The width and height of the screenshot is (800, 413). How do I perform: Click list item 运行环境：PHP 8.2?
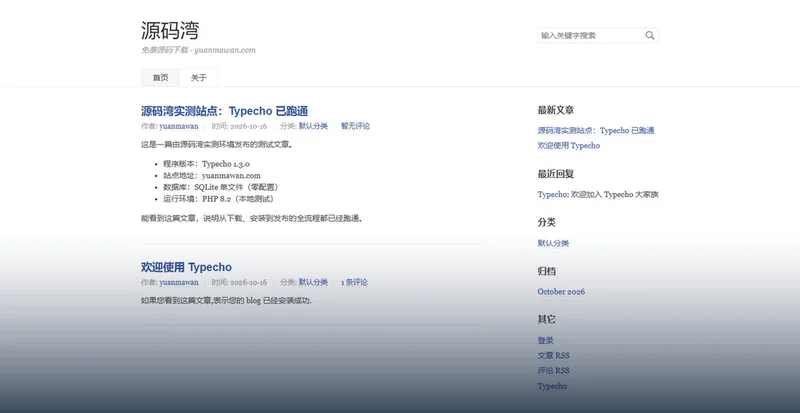(219, 199)
